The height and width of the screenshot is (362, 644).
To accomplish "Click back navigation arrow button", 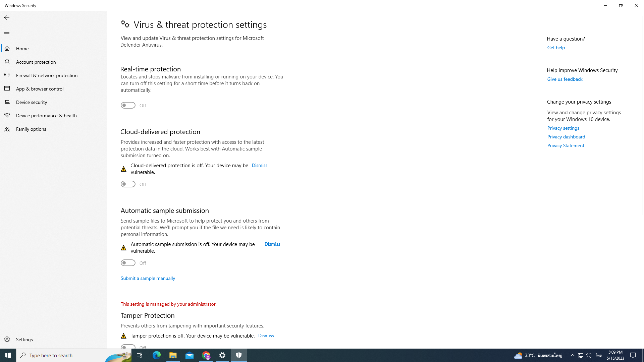I will coord(7,17).
